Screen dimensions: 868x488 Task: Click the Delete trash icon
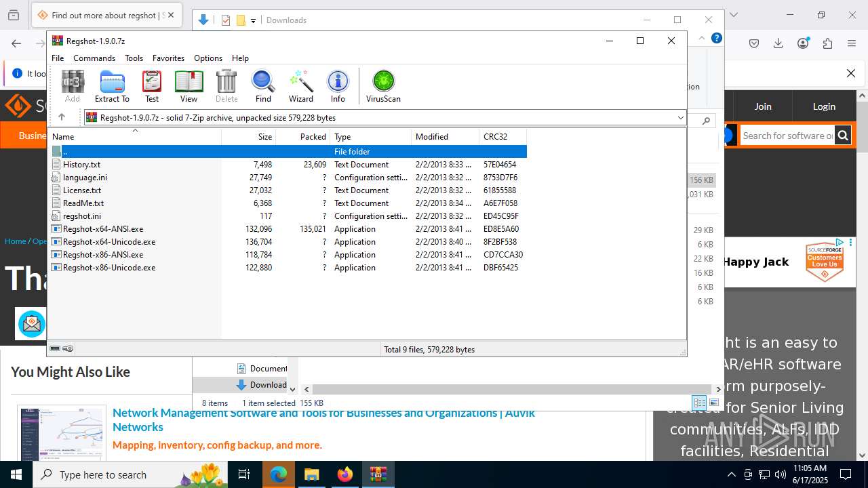226,86
